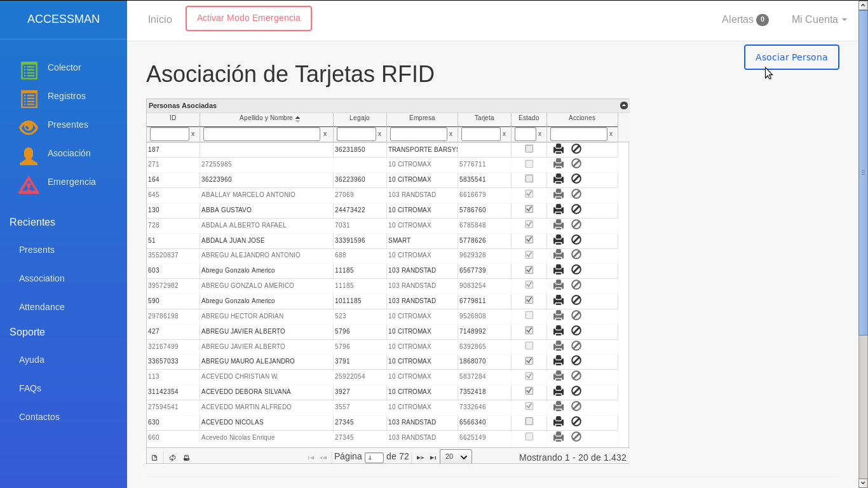Click the print icon for ABBA GUSTAVO

tap(558, 209)
